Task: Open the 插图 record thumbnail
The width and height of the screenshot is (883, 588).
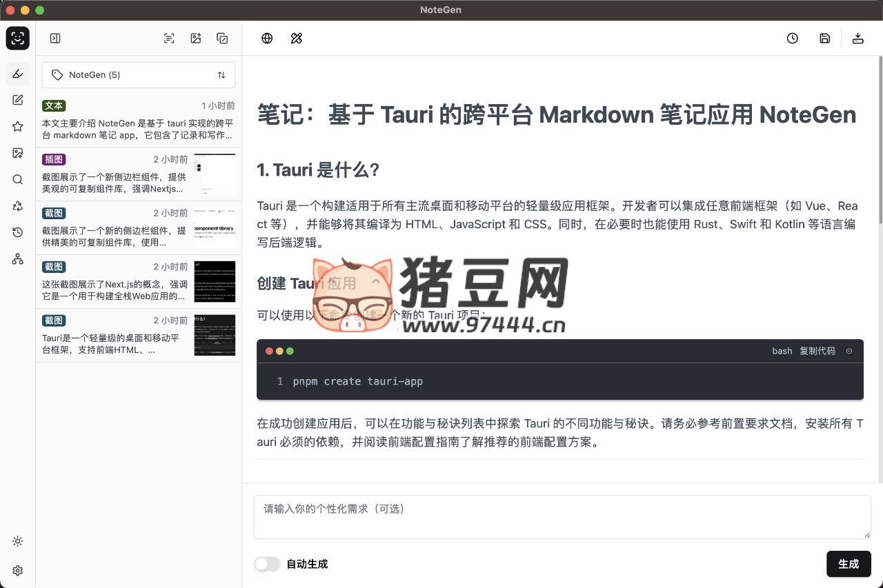Action: pyautogui.click(x=215, y=174)
